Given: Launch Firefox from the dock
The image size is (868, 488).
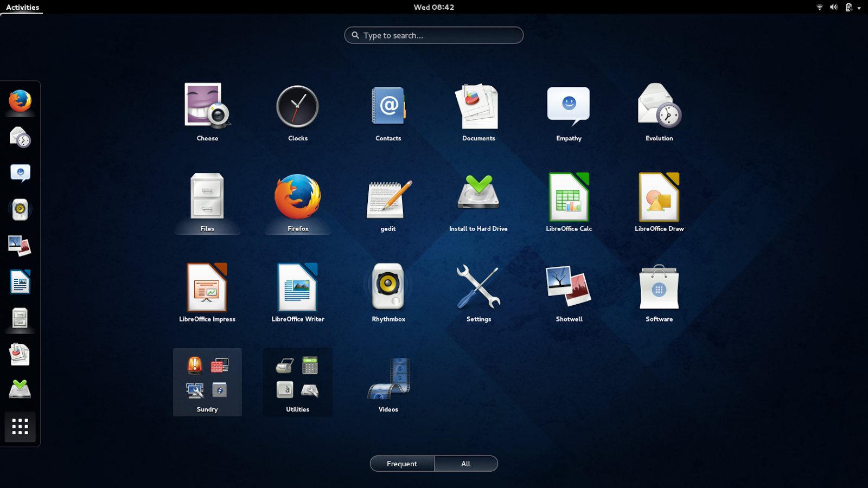Looking at the screenshot, I should pyautogui.click(x=20, y=101).
